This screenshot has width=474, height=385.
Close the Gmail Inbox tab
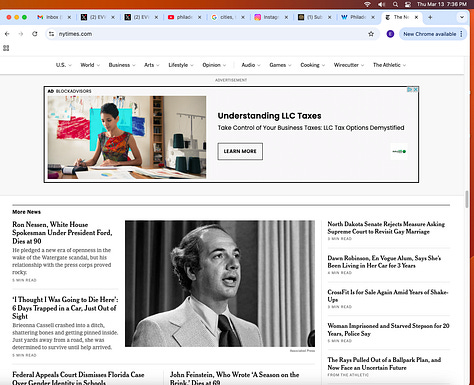coord(69,17)
